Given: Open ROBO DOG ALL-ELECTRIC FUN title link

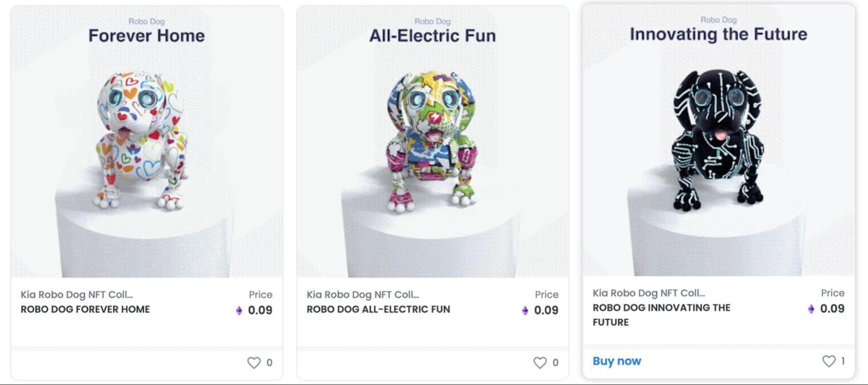Looking at the screenshot, I should 378,309.
